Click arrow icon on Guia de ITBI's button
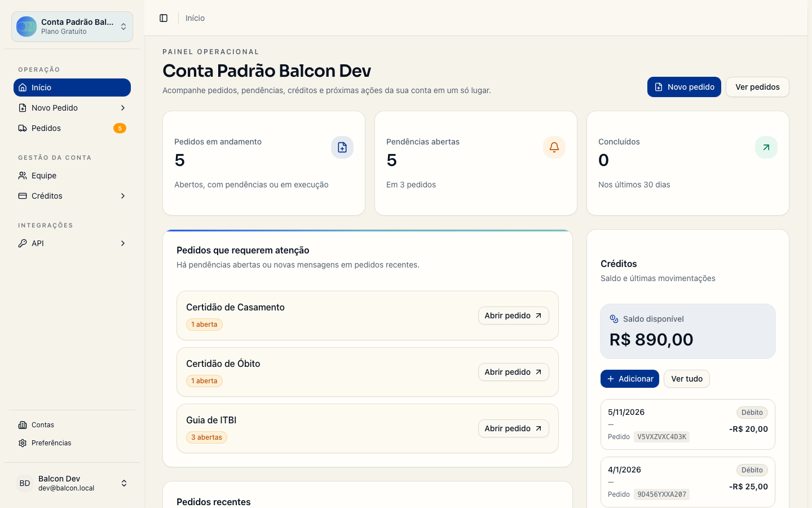This screenshot has width=812, height=508. pyautogui.click(x=539, y=428)
